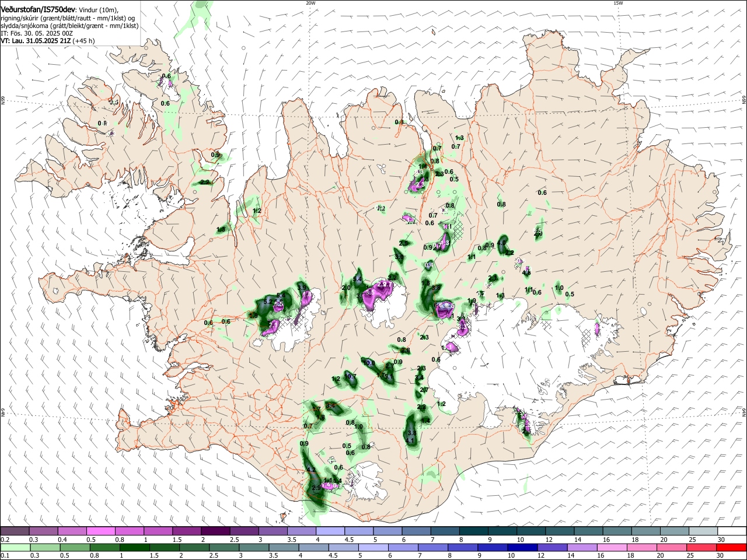Screen dimensions: 747x560
Task: Click the 2.9 value at the southern coast
Action: 317,488
